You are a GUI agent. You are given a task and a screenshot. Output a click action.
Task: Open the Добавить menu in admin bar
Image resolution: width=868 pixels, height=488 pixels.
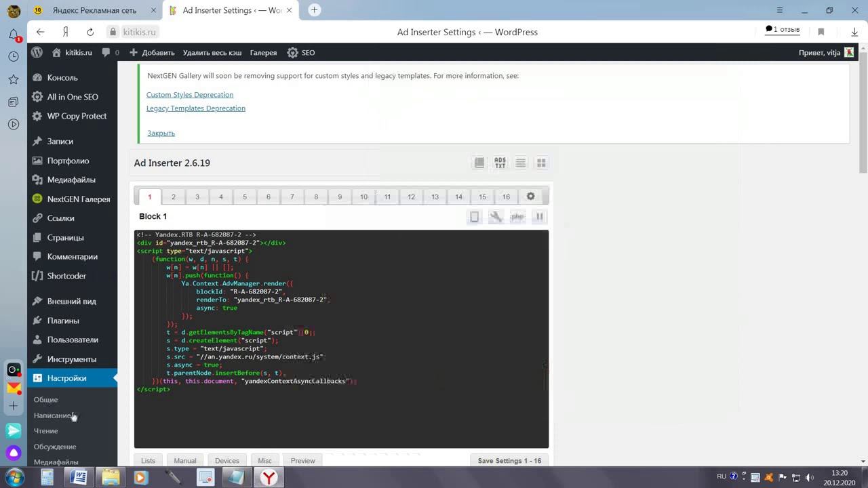(152, 52)
